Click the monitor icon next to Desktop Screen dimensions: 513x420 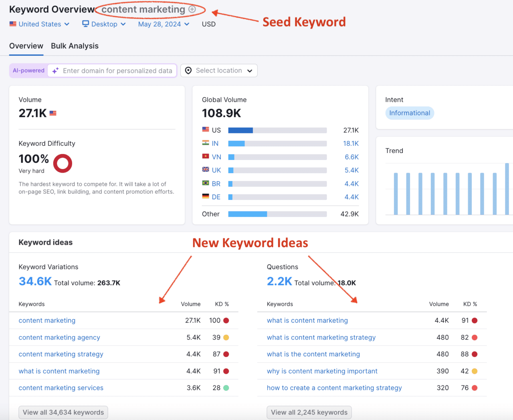tap(85, 24)
